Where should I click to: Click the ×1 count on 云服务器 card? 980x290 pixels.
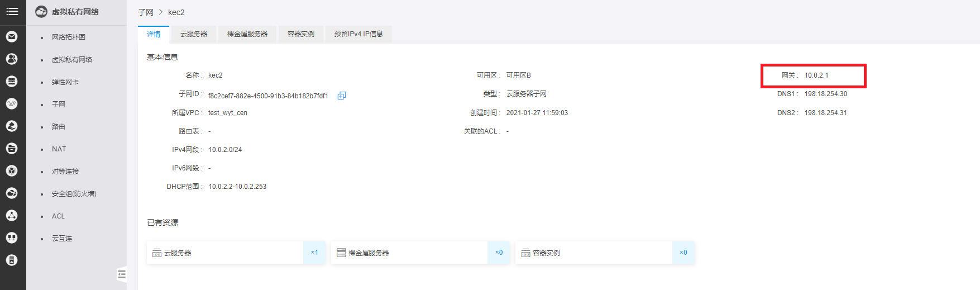pos(314,253)
